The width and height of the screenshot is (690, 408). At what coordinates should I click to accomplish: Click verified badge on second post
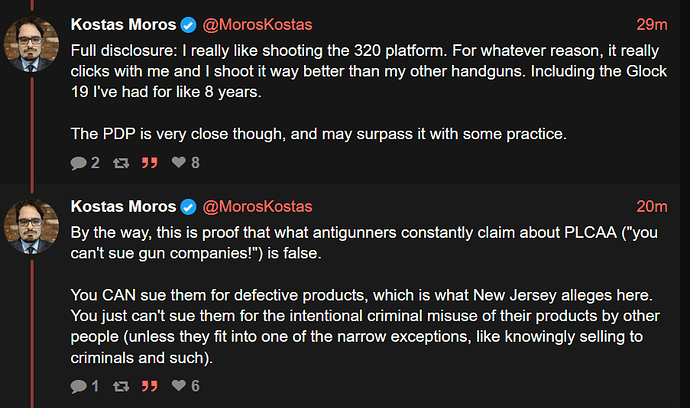click(187, 207)
